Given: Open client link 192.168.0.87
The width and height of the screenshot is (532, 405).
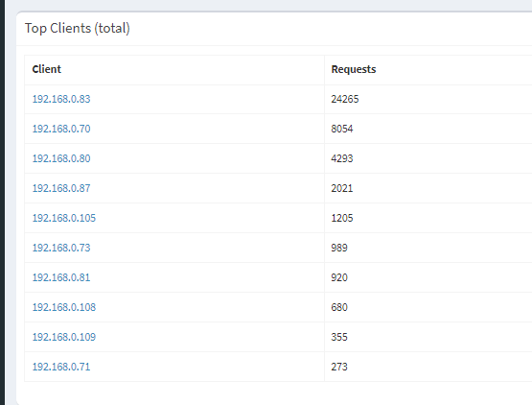Looking at the screenshot, I should [x=61, y=188].
